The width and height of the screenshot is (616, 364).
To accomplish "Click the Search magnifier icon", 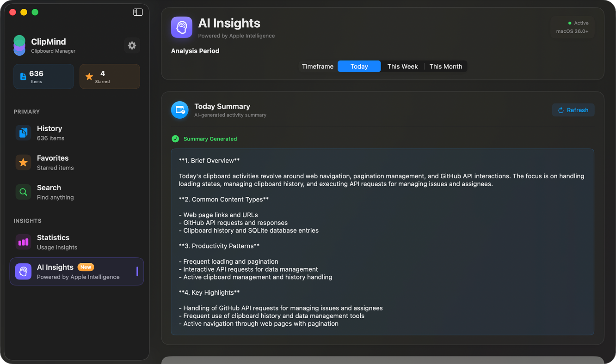I will 23,191.
